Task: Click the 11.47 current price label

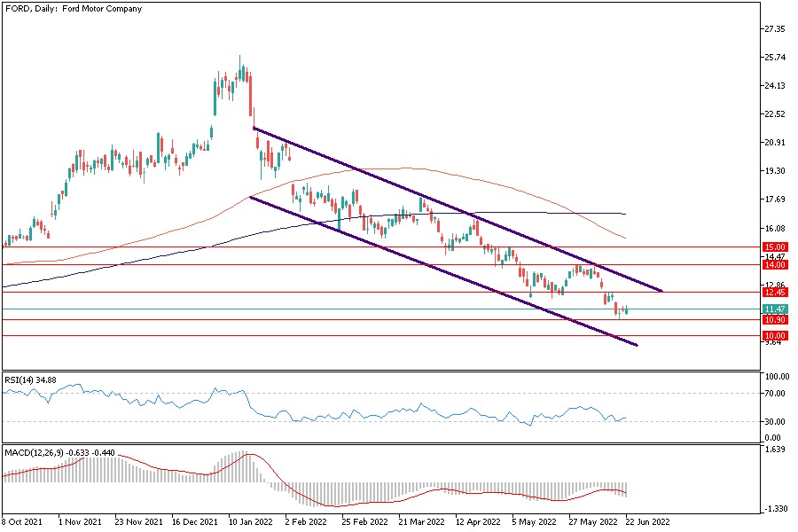Action: point(776,309)
